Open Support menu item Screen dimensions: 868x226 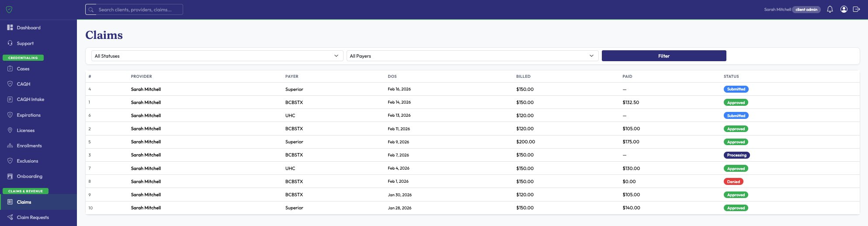pos(38,43)
